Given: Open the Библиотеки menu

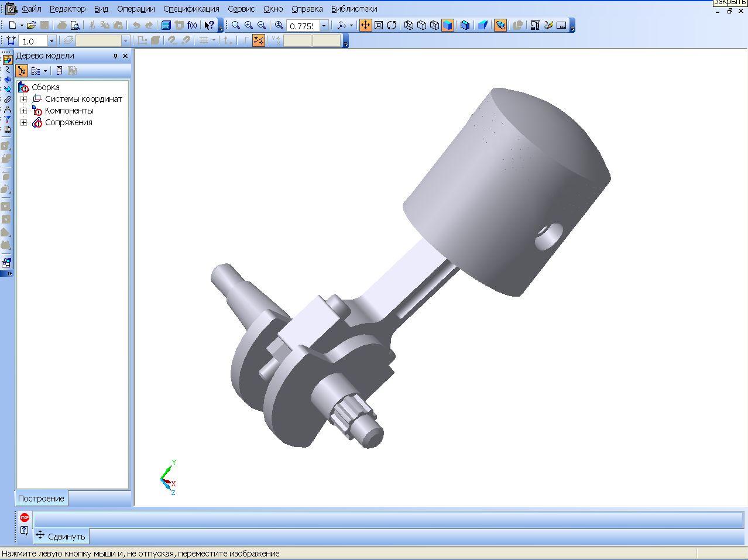Looking at the screenshot, I should [x=354, y=9].
